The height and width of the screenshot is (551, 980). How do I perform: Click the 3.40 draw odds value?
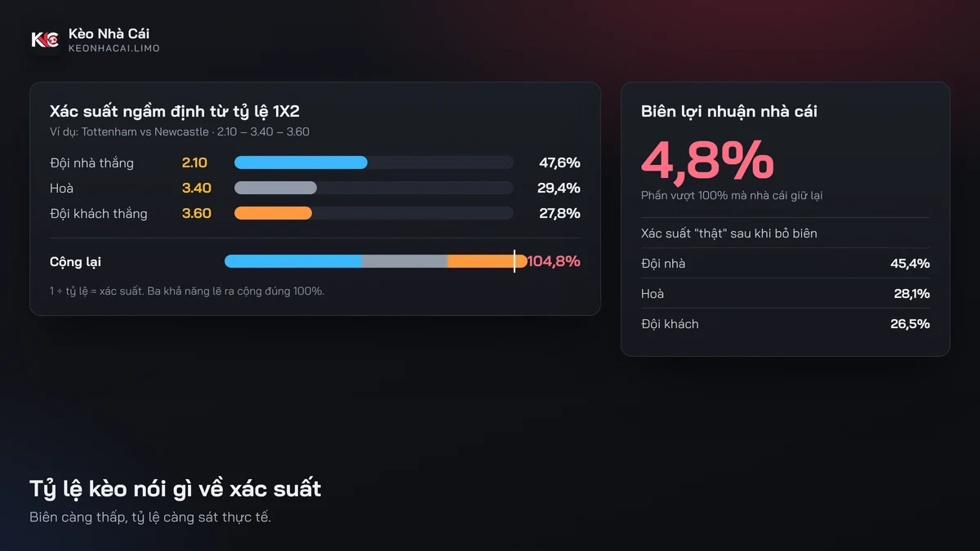click(x=196, y=188)
